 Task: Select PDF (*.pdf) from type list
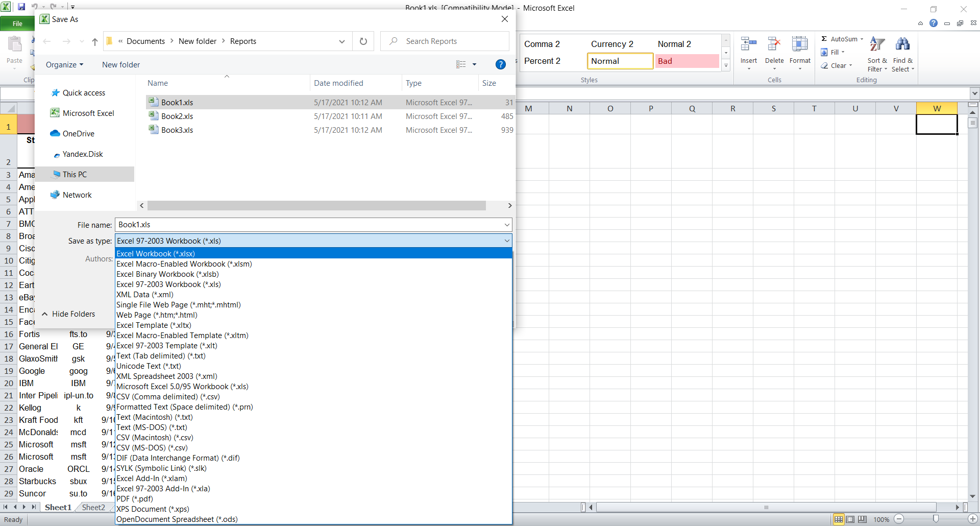(x=135, y=499)
